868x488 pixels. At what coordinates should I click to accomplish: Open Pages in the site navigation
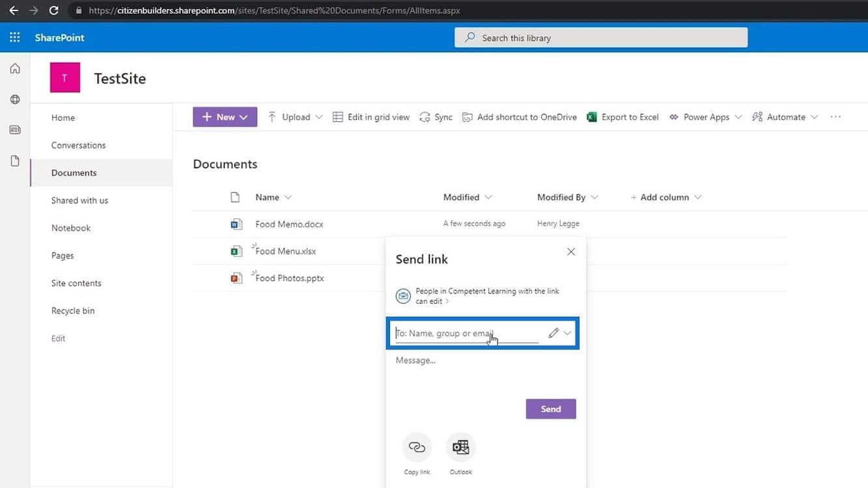63,255
